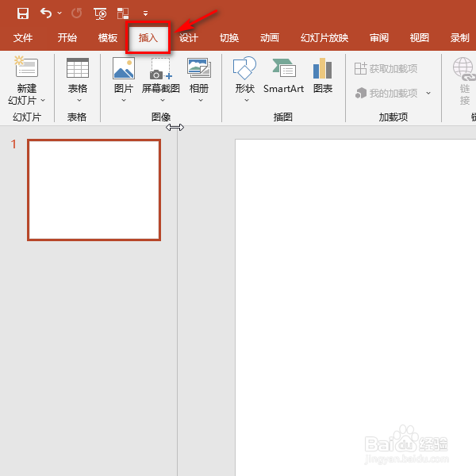Click the 相册 photo album icon
Viewport: 476px width, 476px height.
click(199, 68)
